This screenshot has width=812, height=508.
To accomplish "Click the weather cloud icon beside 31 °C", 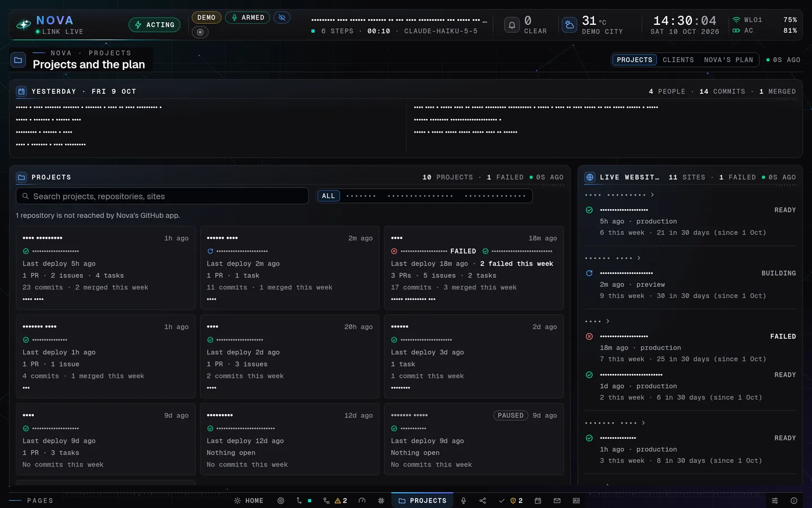I will click(x=570, y=25).
